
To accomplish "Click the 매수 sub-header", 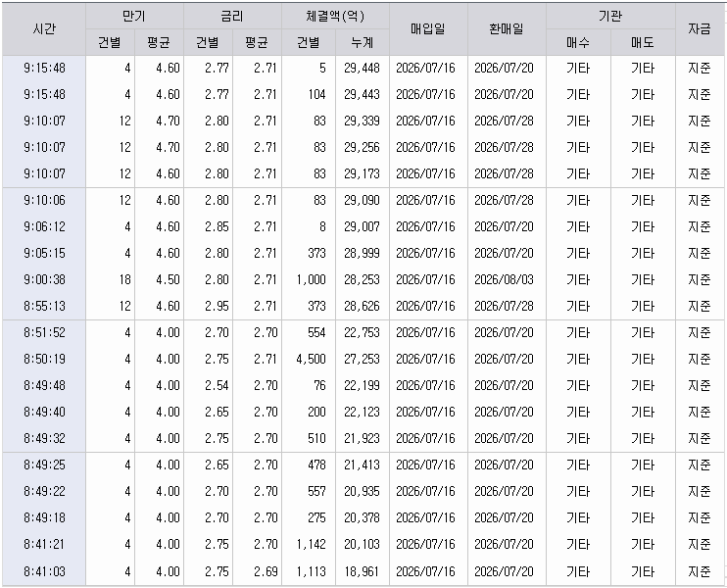I will coord(578,43).
